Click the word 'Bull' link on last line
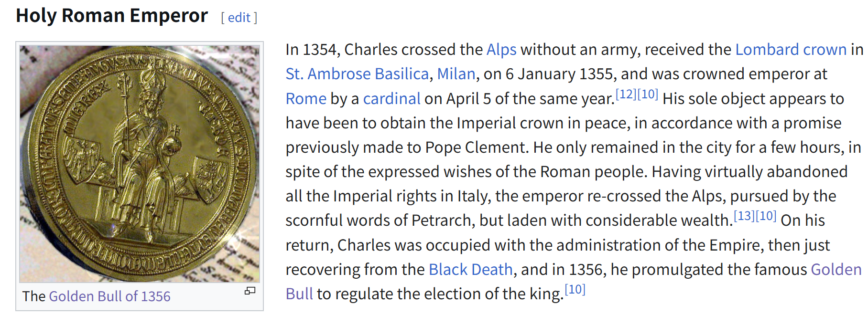 tap(299, 294)
